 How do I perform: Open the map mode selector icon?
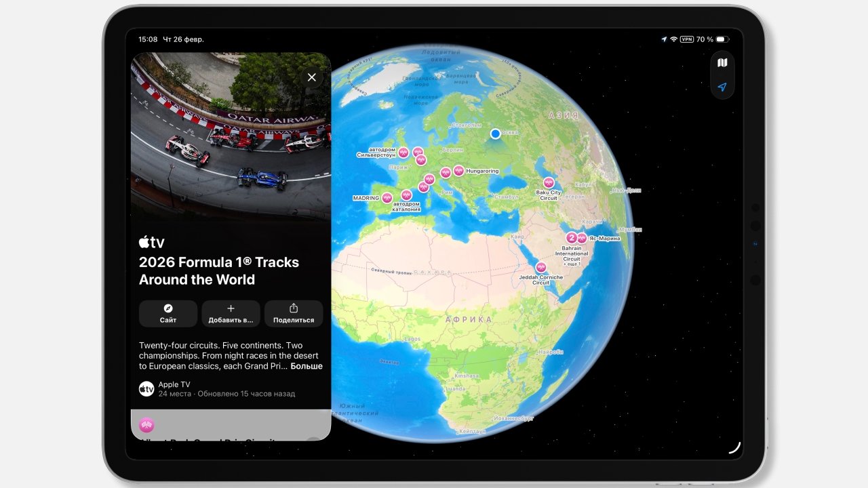pos(722,63)
